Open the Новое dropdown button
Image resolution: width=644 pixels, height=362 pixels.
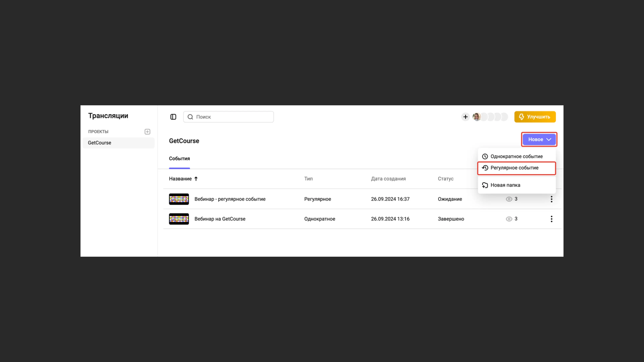[539, 139]
